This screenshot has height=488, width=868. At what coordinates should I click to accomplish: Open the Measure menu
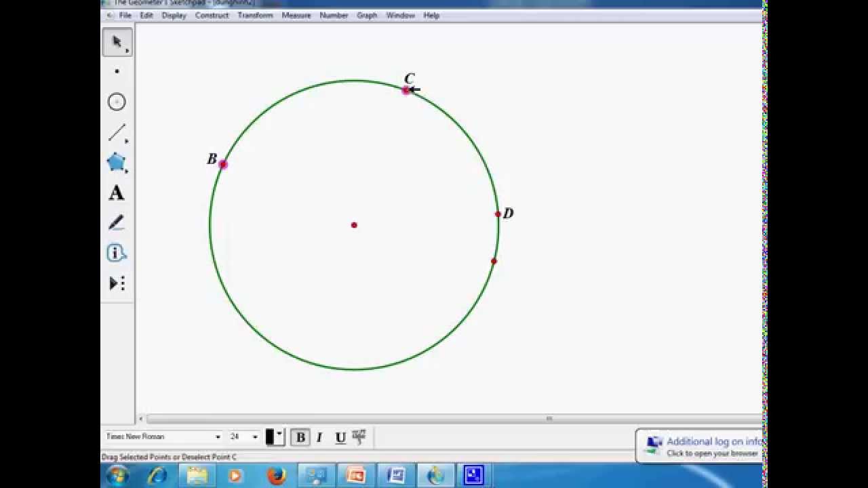296,16
